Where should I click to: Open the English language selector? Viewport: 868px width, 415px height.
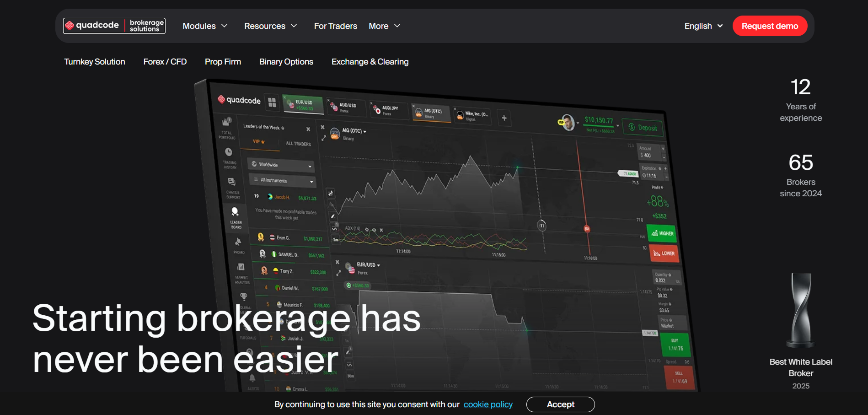tap(703, 26)
